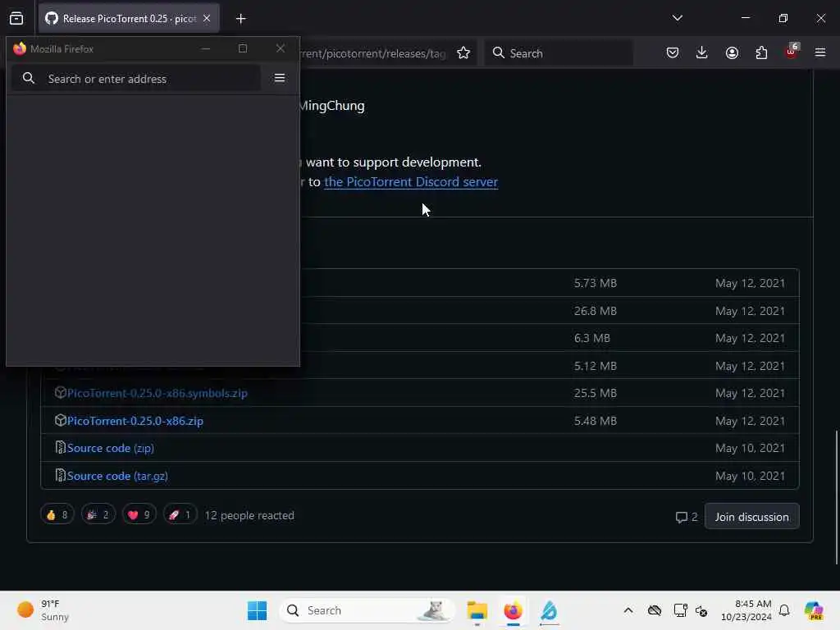The width and height of the screenshot is (840, 630).
Task: Click package icon beside x86.symbols.zip
Action: 60,393
